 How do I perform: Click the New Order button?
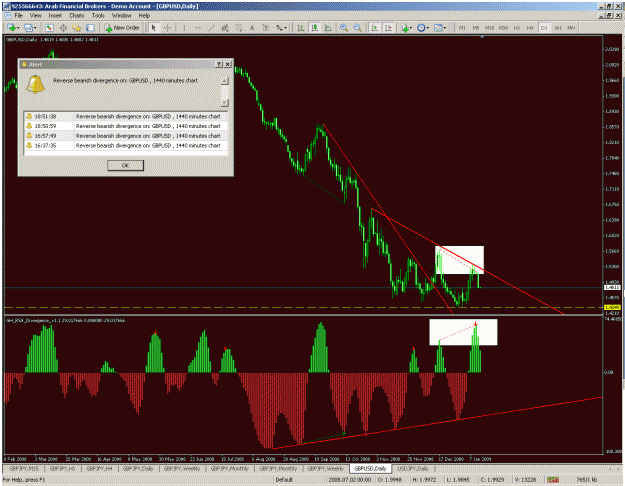click(x=122, y=28)
